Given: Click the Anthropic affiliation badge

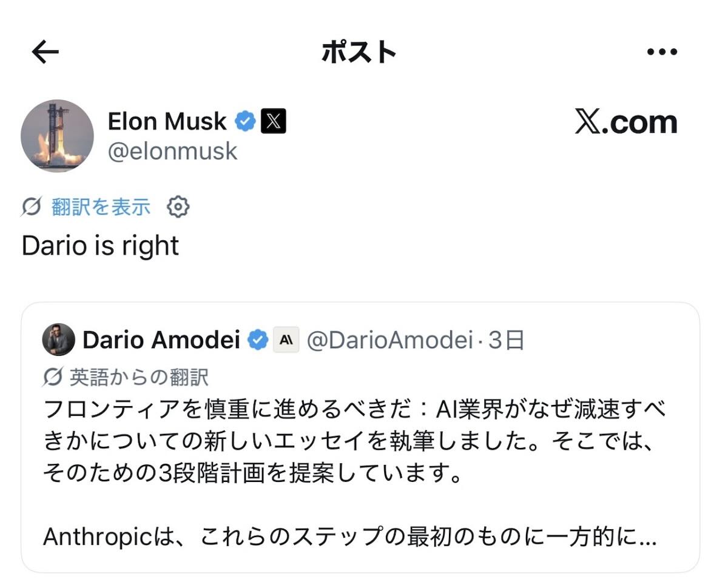Looking at the screenshot, I should click(286, 340).
